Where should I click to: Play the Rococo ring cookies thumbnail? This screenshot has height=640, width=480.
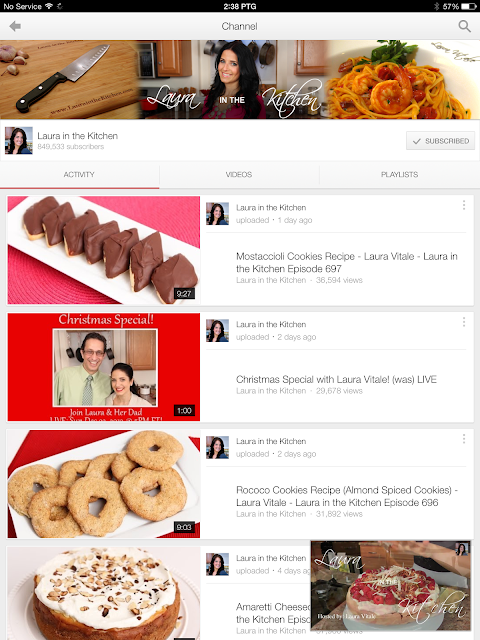click(104, 484)
